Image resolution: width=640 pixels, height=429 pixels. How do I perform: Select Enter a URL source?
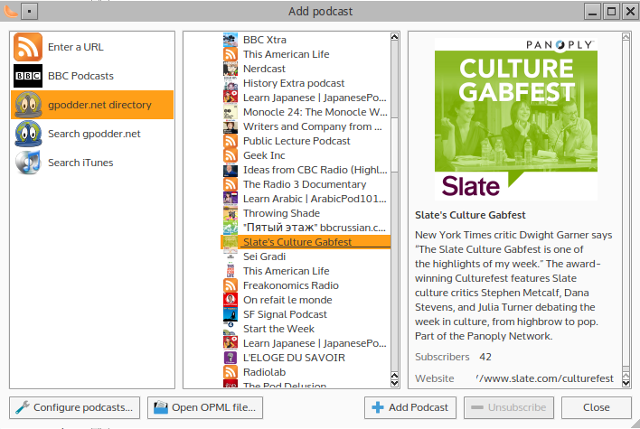[92, 47]
